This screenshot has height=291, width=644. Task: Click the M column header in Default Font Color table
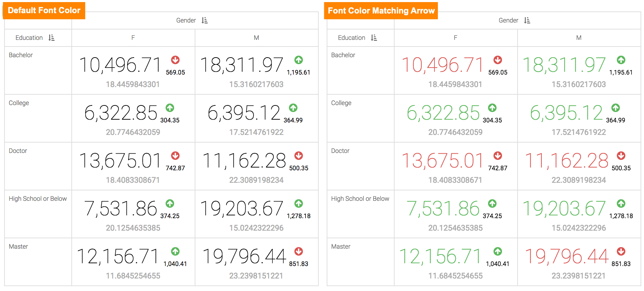click(256, 38)
